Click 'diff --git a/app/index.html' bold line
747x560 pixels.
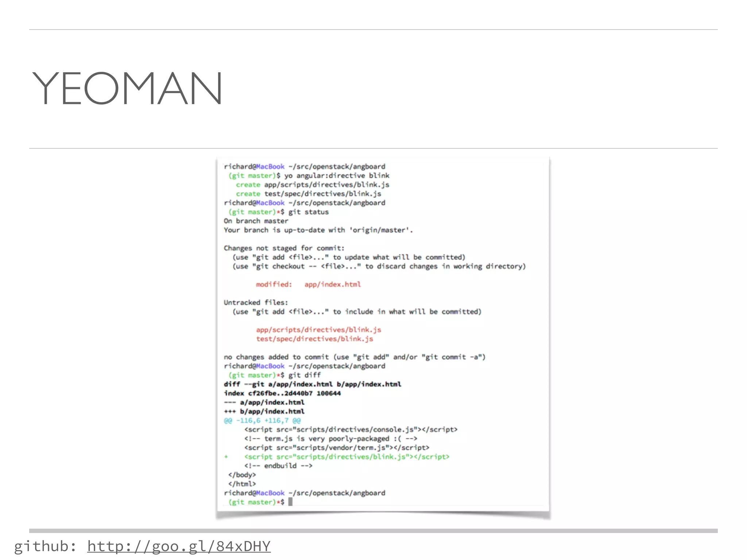(313, 384)
